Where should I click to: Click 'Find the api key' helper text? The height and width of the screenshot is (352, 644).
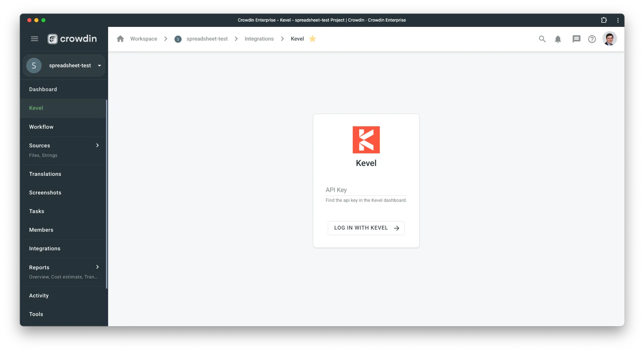[366, 200]
